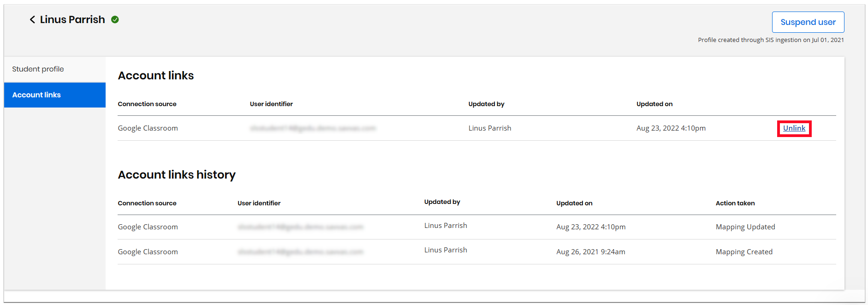The height and width of the screenshot is (305, 868).
Task: Click Linus Parrish in the Mapping Created row
Action: 446,250
